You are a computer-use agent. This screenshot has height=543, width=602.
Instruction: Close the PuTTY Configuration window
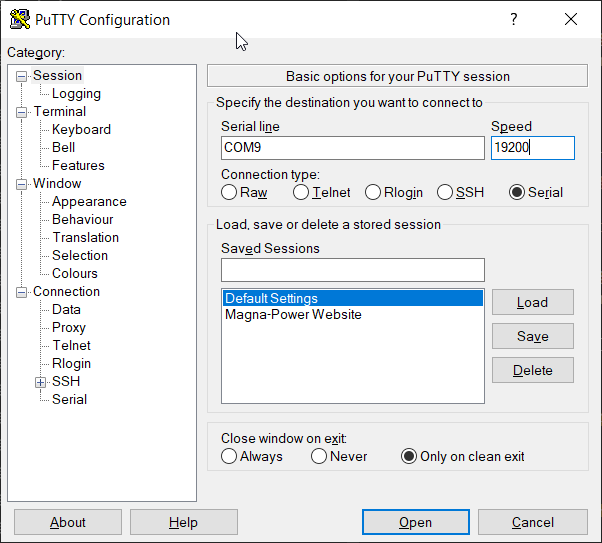[x=571, y=19]
